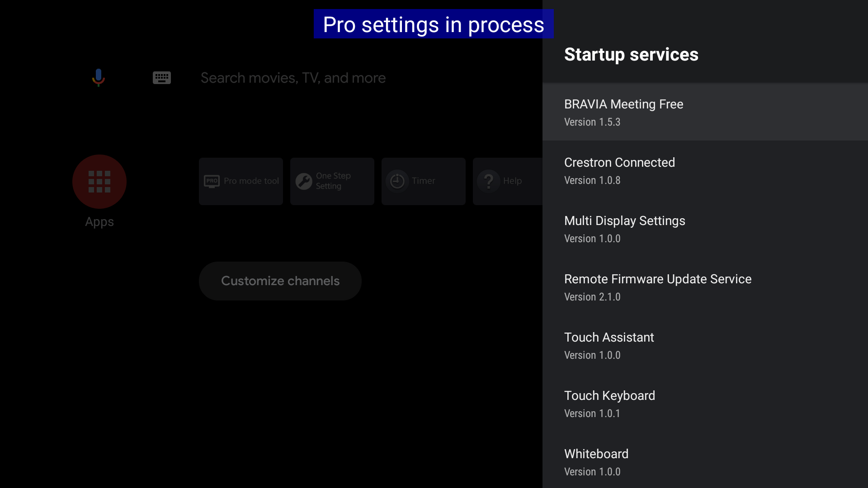The image size is (868, 488).
Task: Select the One Step Setting wrench icon
Action: click(x=304, y=181)
